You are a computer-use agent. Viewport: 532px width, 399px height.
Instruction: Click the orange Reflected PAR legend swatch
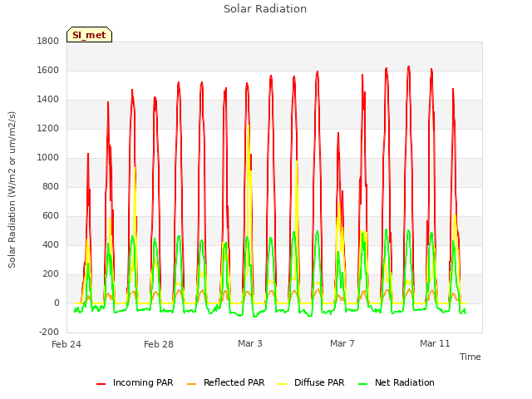pos(192,384)
